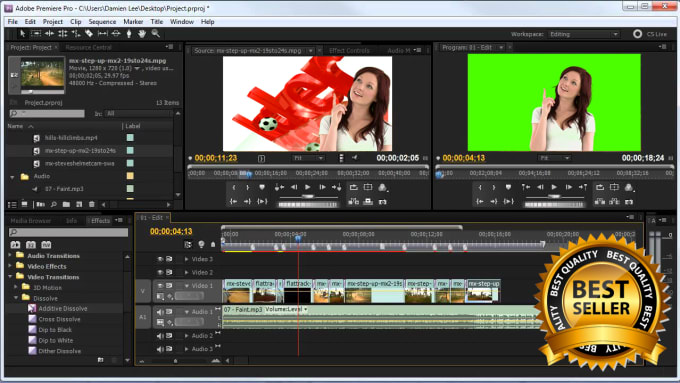
Task: Select the Track Select tool
Action: pos(36,34)
